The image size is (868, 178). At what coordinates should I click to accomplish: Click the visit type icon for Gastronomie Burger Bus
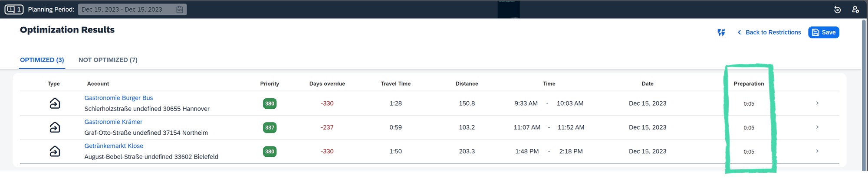pyautogui.click(x=55, y=103)
